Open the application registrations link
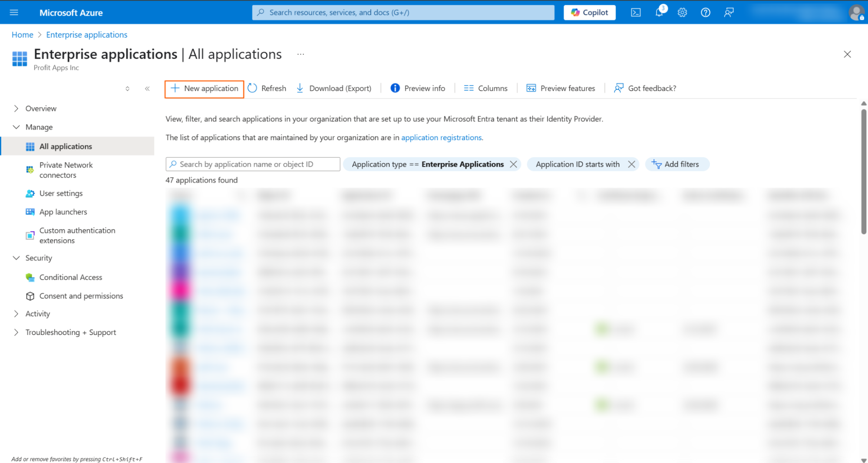This screenshot has height=463, width=868. [x=441, y=138]
